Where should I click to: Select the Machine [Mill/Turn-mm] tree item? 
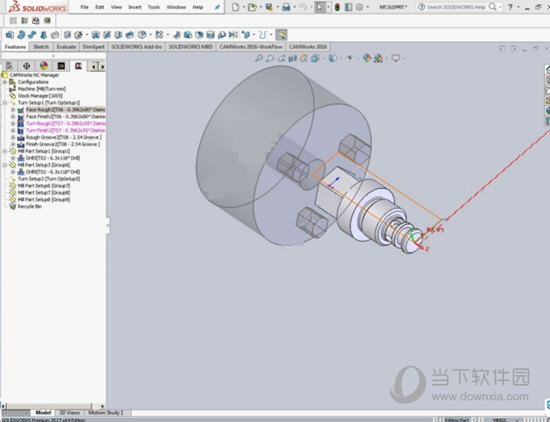(42, 89)
